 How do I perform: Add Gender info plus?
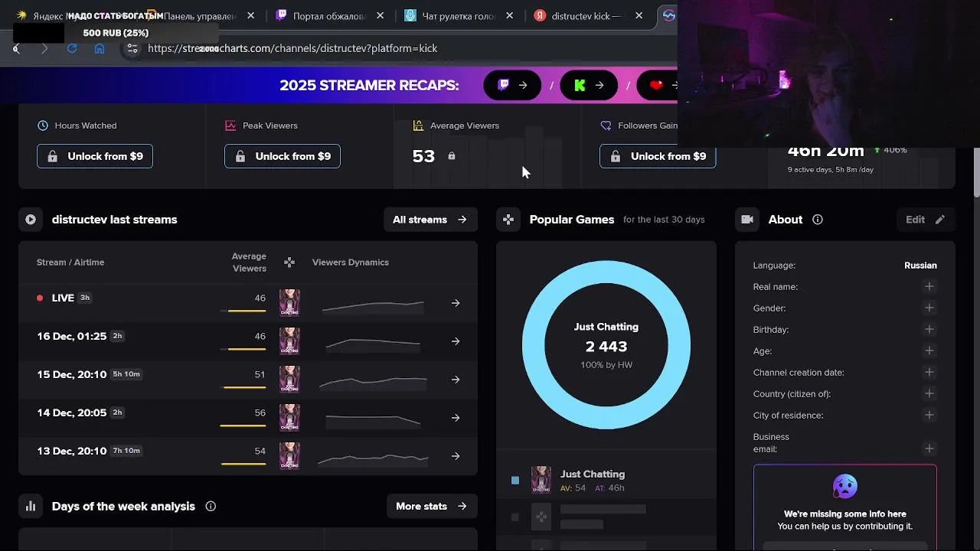(929, 308)
